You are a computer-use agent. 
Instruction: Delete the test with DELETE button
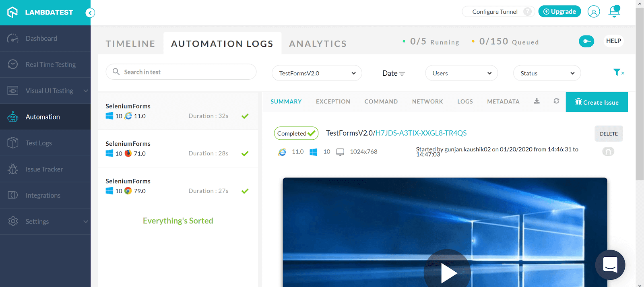click(609, 134)
